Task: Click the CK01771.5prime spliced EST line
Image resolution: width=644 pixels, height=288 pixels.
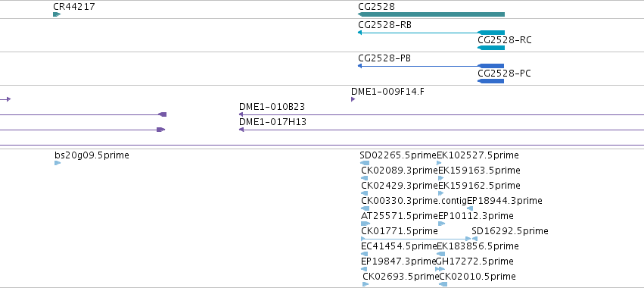Action: (x=416, y=239)
